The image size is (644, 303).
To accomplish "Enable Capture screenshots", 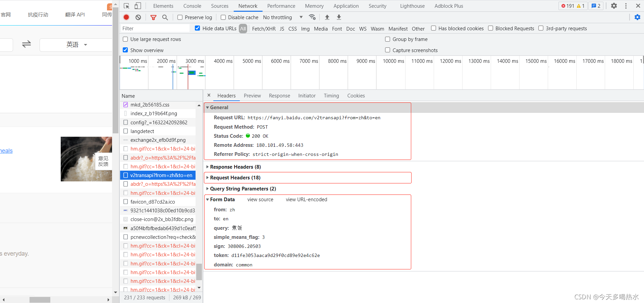I will pos(387,50).
